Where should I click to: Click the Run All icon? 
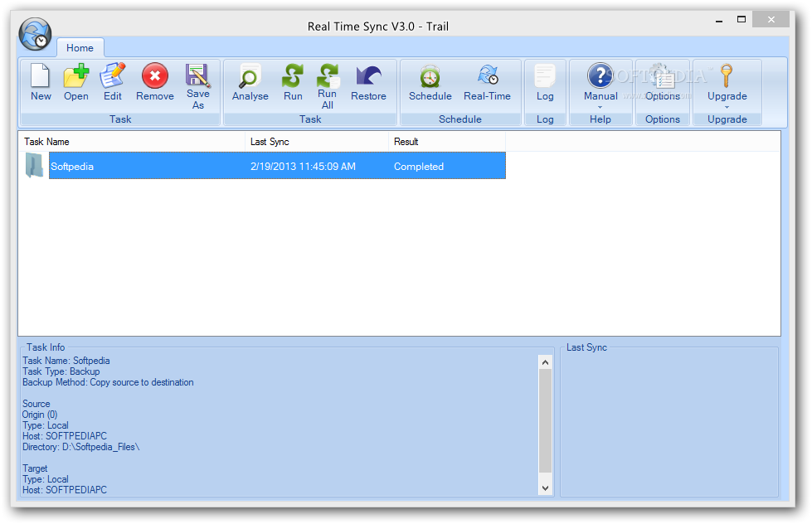pyautogui.click(x=328, y=75)
